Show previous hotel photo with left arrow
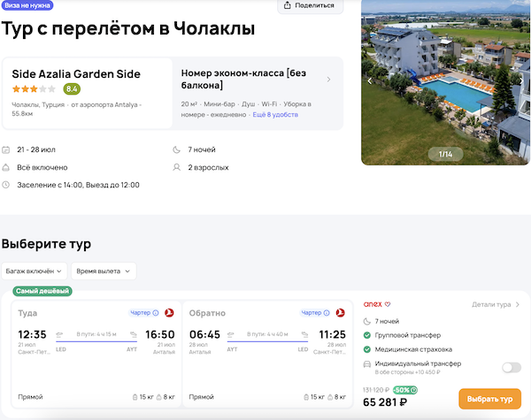 [370, 80]
